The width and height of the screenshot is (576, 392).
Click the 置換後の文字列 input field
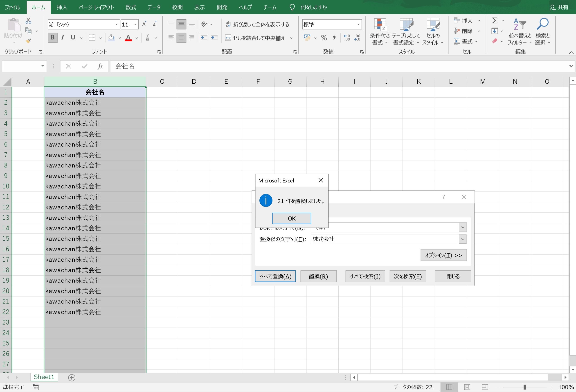click(385, 239)
